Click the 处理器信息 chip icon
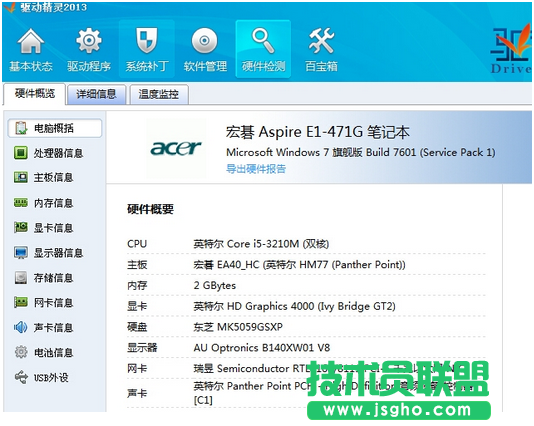 coord(21,153)
